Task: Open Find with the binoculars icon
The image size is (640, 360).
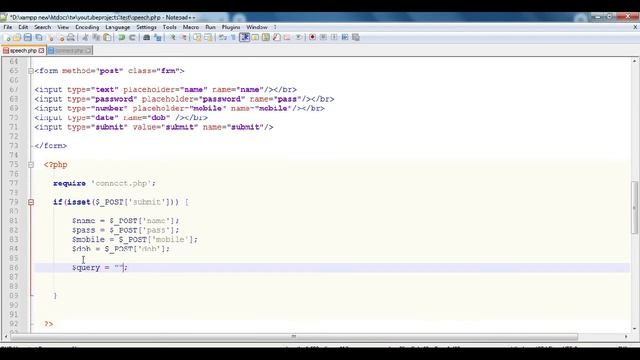Action: (147, 38)
